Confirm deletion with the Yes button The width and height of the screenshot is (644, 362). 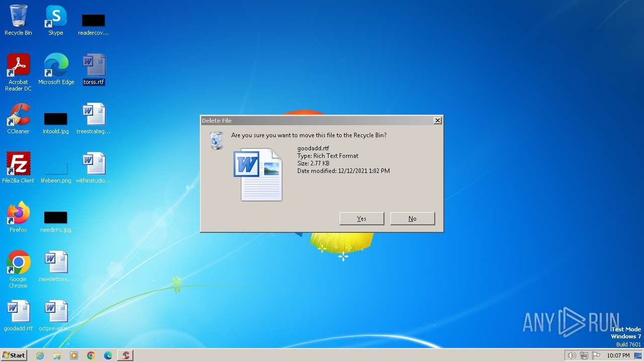click(362, 219)
